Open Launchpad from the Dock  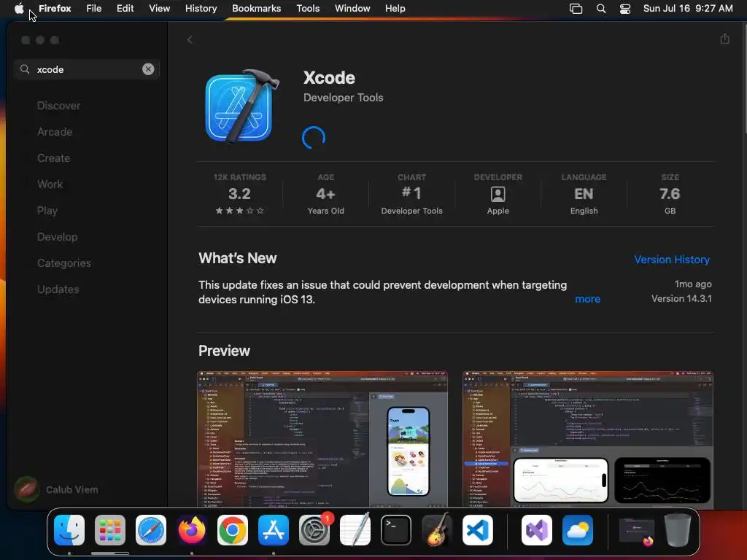(x=110, y=530)
